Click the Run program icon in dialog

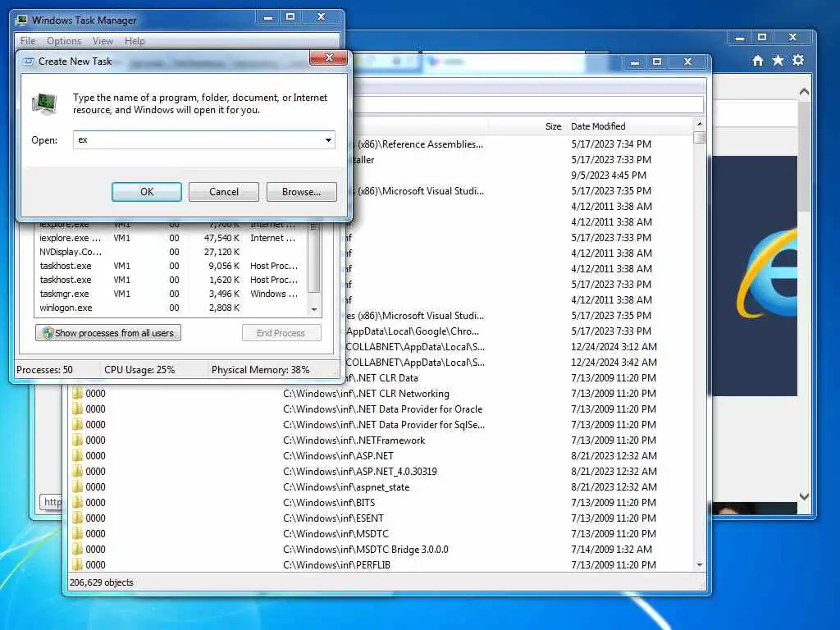click(44, 103)
